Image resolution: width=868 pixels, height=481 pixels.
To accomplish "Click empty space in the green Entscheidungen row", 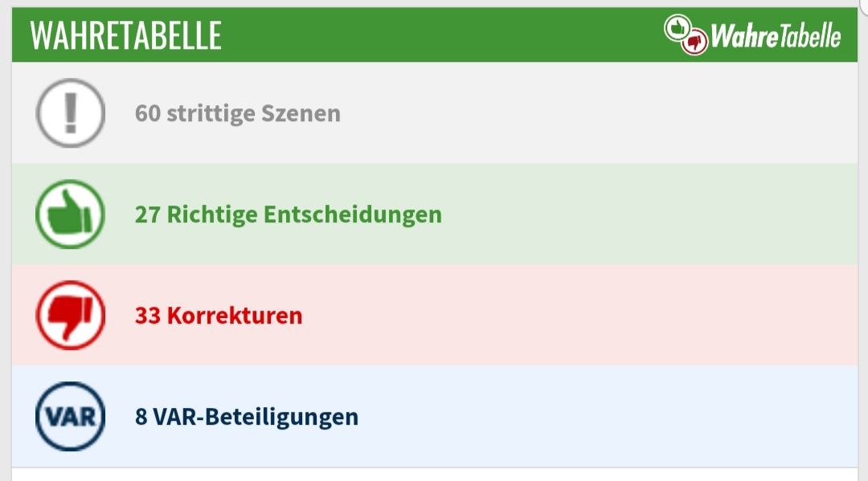I will 643,214.
